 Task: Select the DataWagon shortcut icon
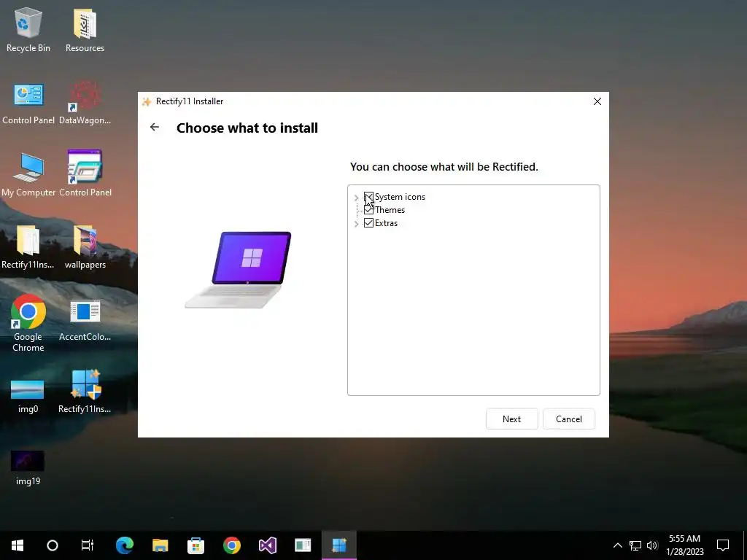[85, 102]
